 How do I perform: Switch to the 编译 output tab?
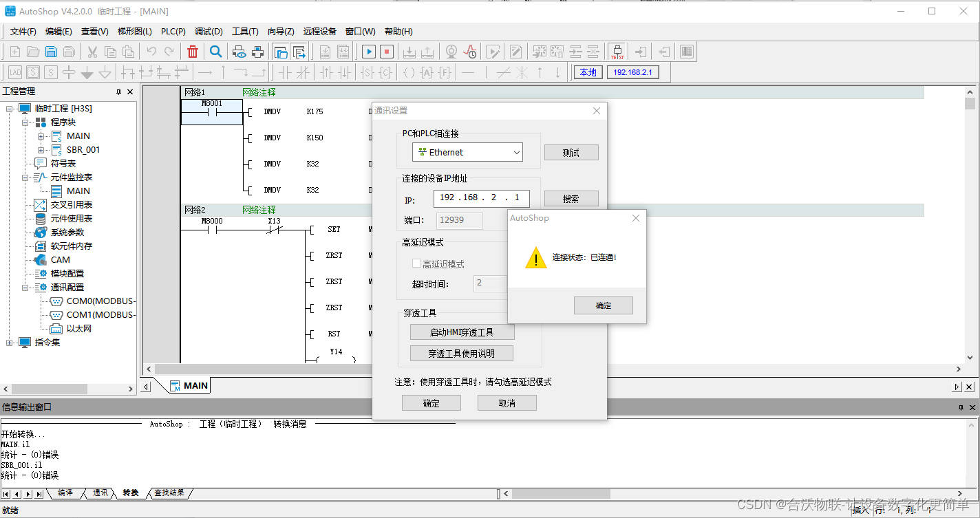coord(65,493)
